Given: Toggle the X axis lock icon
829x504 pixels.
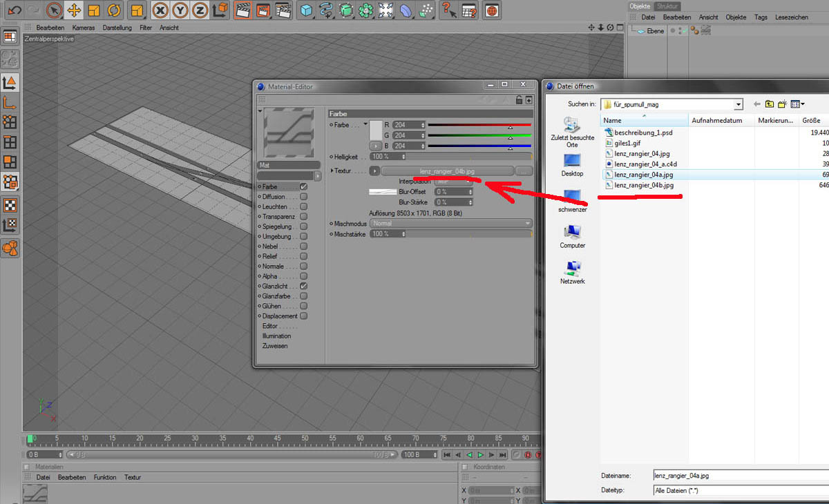Looking at the screenshot, I should (160, 10).
